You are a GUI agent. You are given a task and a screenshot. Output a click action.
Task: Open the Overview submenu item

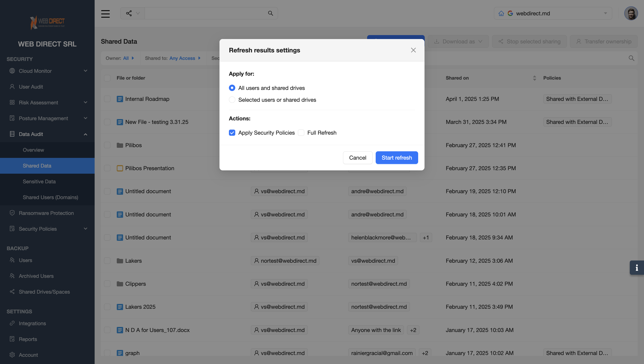click(x=47, y=150)
